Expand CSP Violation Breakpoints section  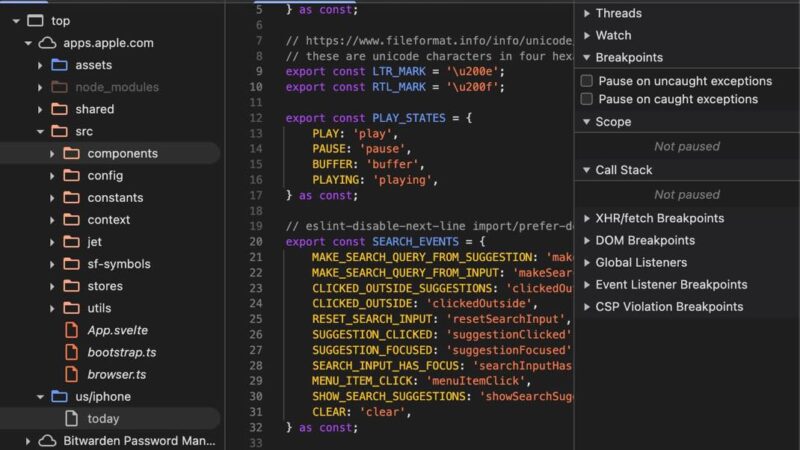click(587, 307)
